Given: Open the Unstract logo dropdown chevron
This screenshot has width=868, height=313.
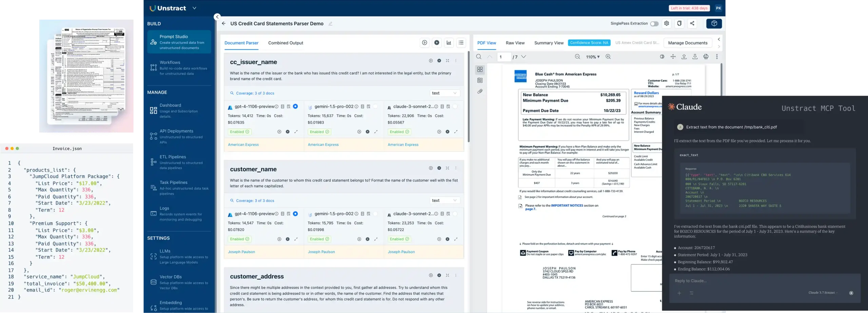Looking at the screenshot, I should click(x=194, y=8).
